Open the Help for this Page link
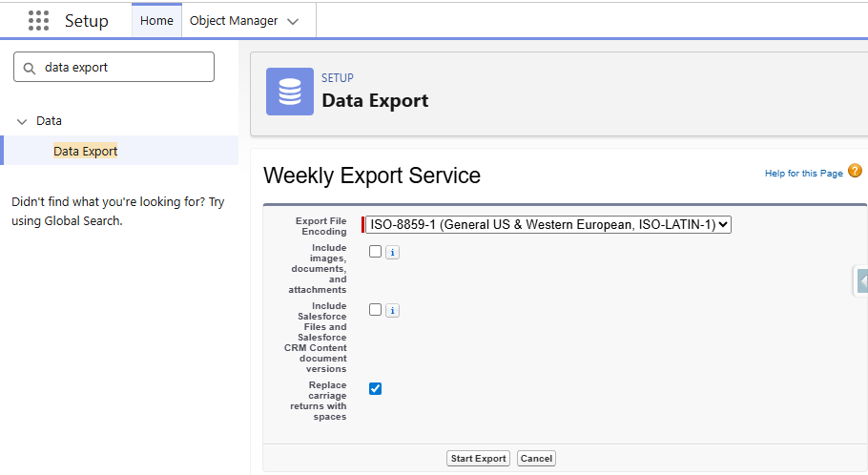Image resolution: width=868 pixels, height=475 pixels. [804, 174]
